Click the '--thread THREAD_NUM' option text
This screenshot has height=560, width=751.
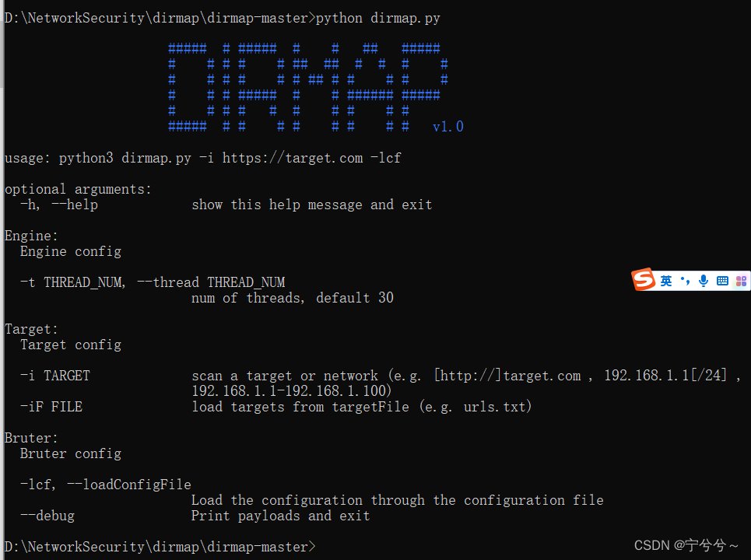pyautogui.click(x=211, y=282)
